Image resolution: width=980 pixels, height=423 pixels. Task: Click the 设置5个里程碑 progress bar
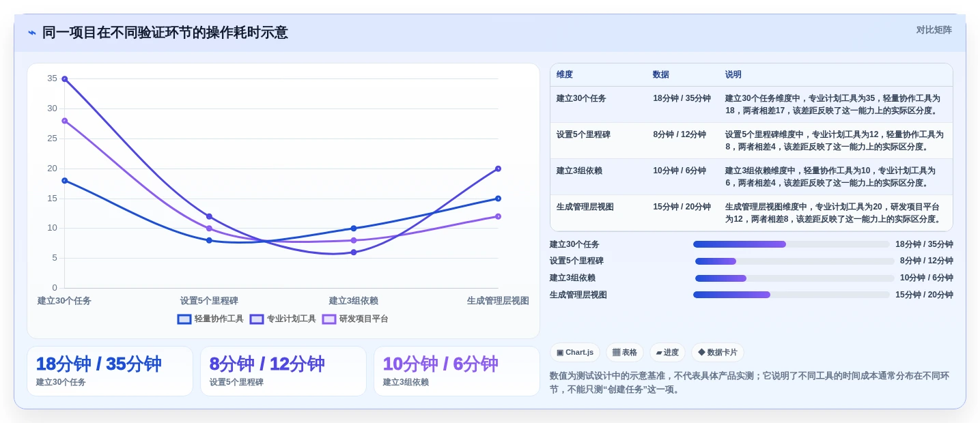(794, 261)
